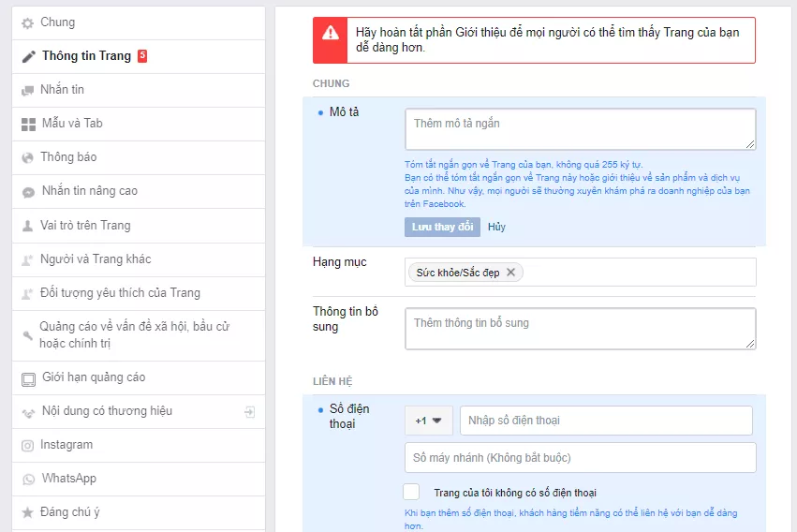Click the WhatsApp icon in the sidebar
797x532 pixels.
28,479
